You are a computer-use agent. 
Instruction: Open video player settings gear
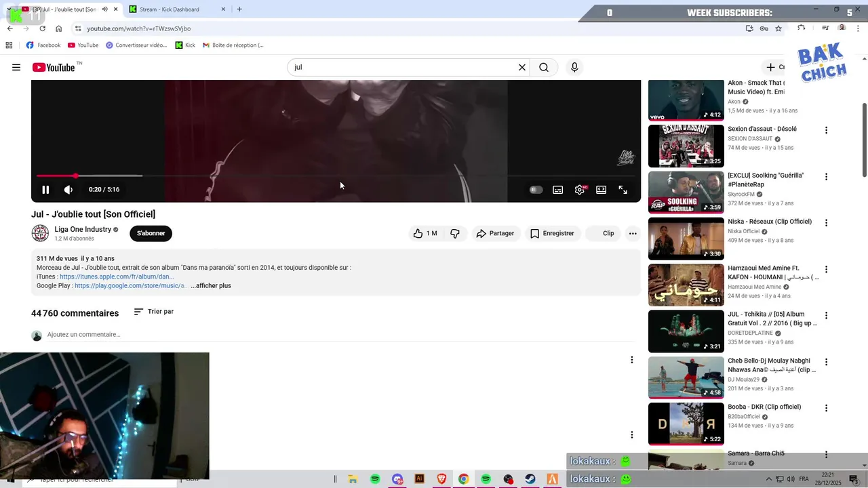(x=580, y=190)
